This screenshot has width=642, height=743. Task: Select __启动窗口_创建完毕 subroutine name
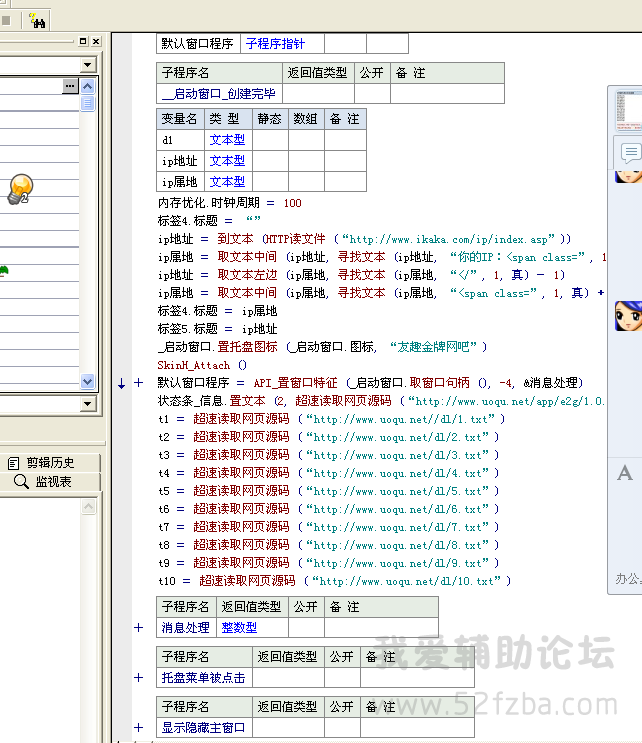[219, 94]
